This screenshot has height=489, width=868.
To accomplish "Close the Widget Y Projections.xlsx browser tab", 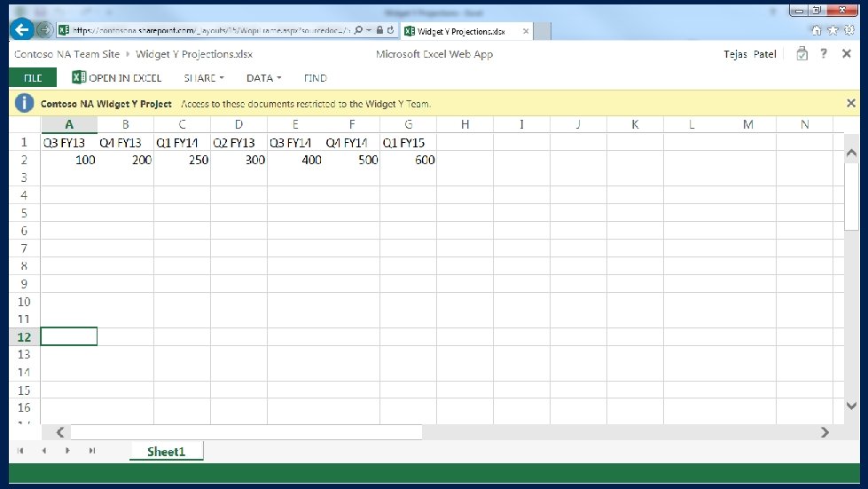I will click(526, 31).
